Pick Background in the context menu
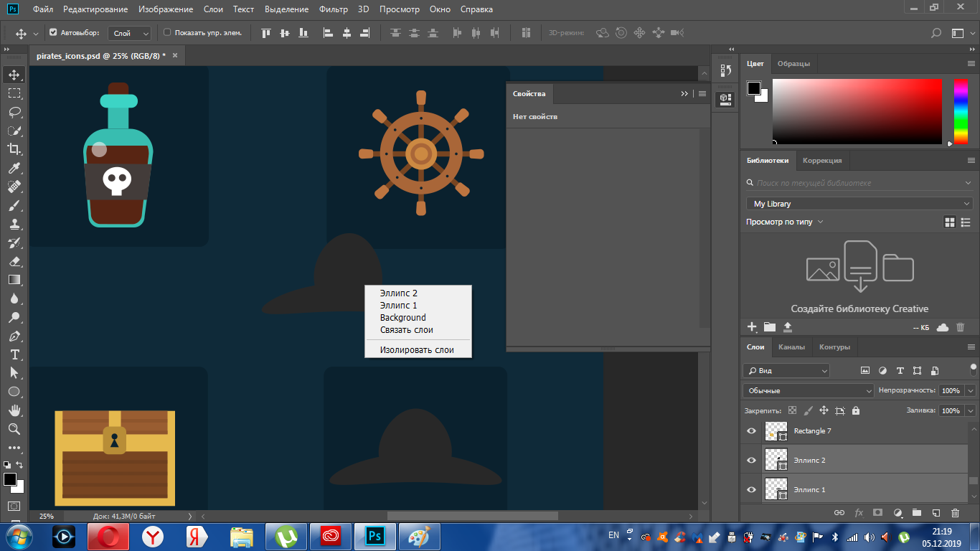980x551 pixels. (x=403, y=318)
